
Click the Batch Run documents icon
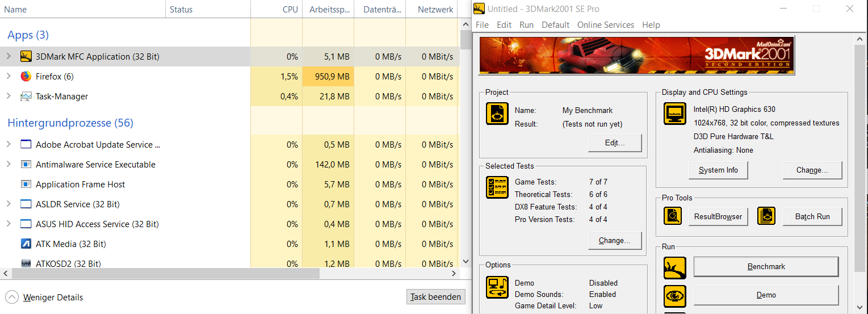pyautogui.click(x=766, y=216)
